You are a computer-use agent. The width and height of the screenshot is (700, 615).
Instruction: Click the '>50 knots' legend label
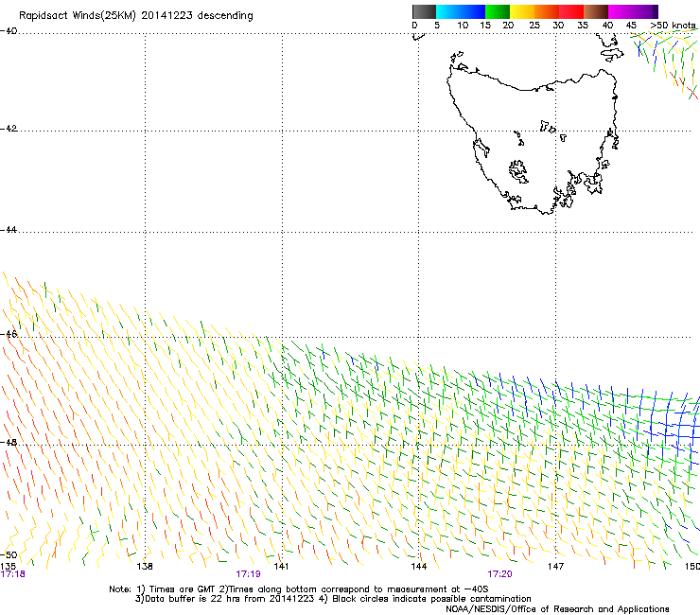point(673,26)
